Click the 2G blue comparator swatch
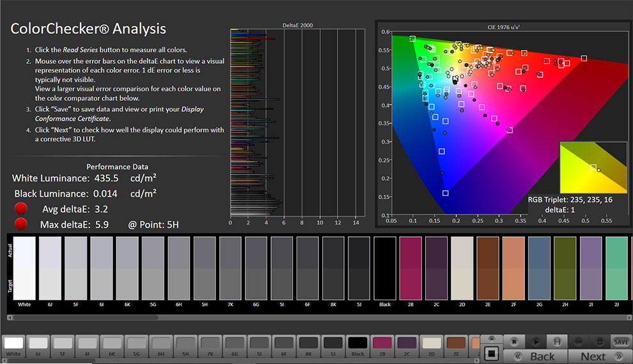The width and height of the screenshot is (633, 364). [540, 268]
